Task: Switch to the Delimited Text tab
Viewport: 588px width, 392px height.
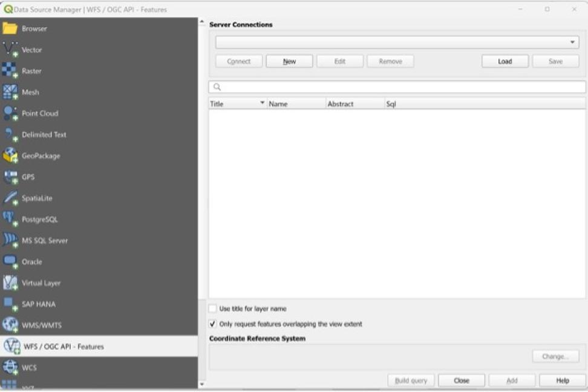Action: (44, 134)
